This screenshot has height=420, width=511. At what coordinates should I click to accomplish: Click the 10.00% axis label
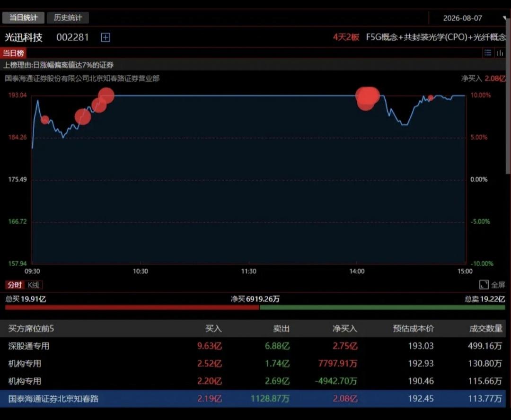[x=480, y=95]
